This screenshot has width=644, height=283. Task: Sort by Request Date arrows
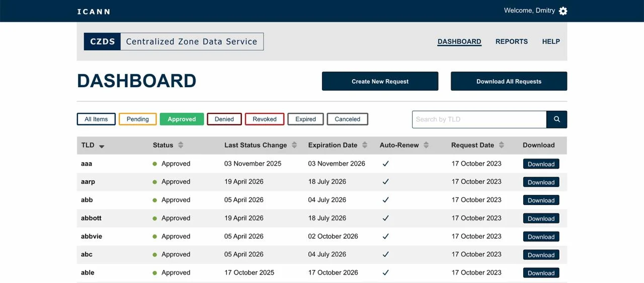tap(502, 145)
